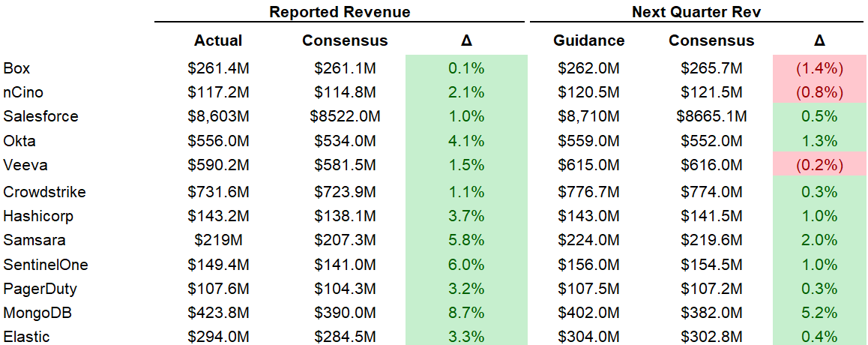Click Veeva next quarter consensus $616.0M
This screenshot has height=345, width=868.
[711, 165]
